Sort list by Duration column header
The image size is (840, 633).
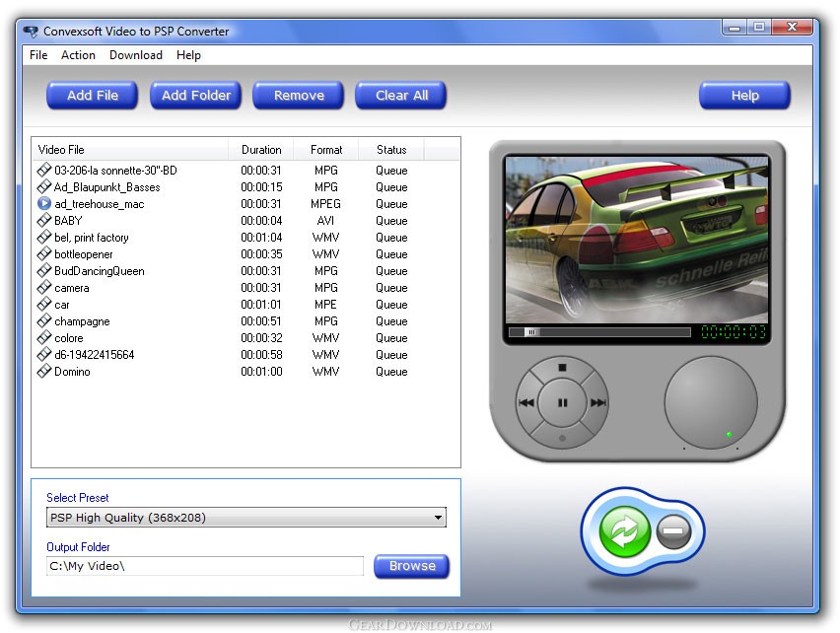click(x=261, y=150)
